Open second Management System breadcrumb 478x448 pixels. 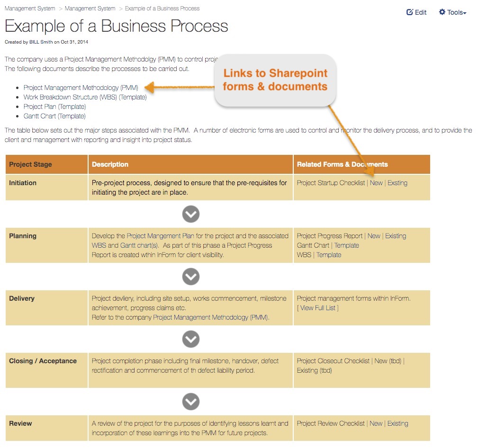[x=90, y=9]
